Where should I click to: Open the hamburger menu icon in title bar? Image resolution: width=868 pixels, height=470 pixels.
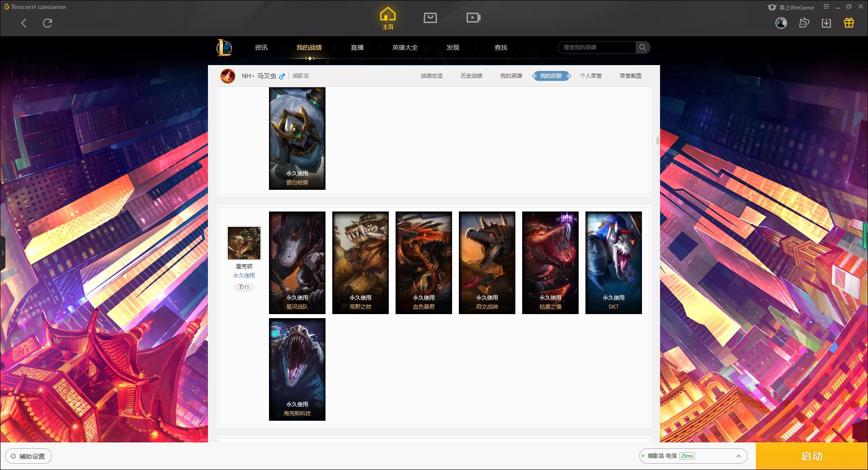coord(826,6)
